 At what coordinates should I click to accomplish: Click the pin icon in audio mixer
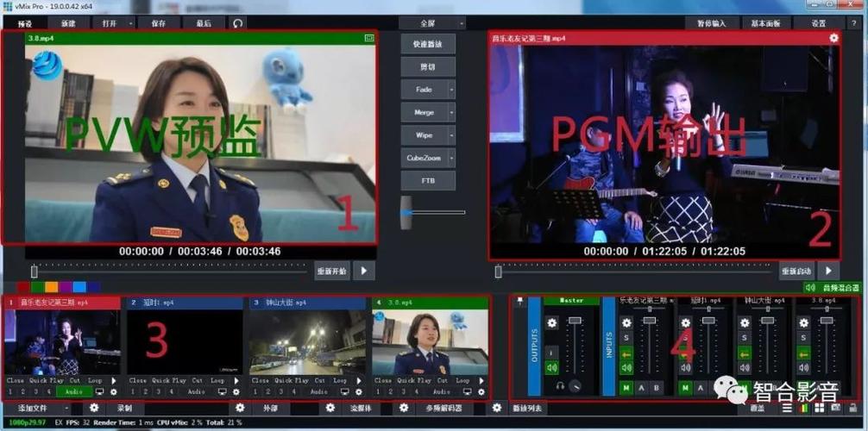point(519,302)
